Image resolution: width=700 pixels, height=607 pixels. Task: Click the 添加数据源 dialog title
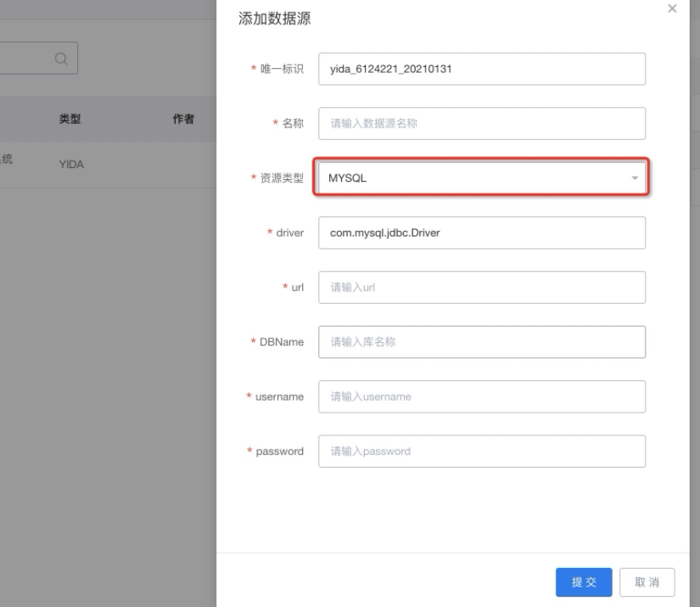click(275, 19)
